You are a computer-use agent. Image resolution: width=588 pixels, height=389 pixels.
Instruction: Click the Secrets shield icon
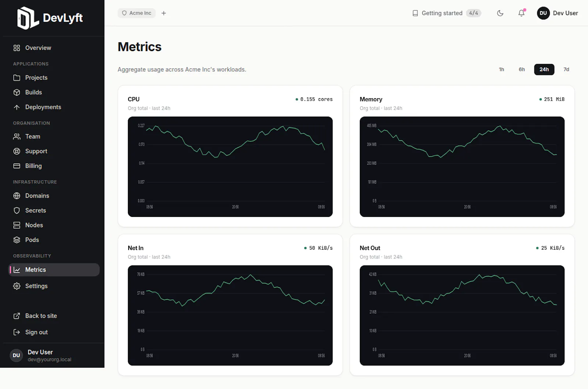[x=17, y=210]
